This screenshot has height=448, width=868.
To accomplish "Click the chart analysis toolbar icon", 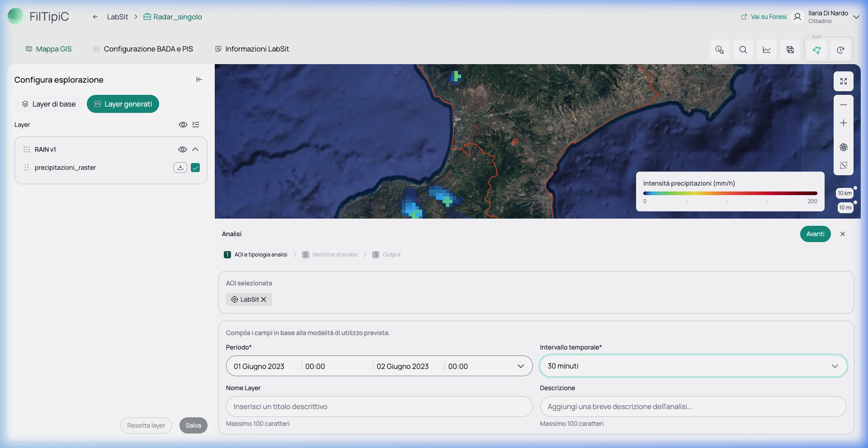I will [767, 50].
